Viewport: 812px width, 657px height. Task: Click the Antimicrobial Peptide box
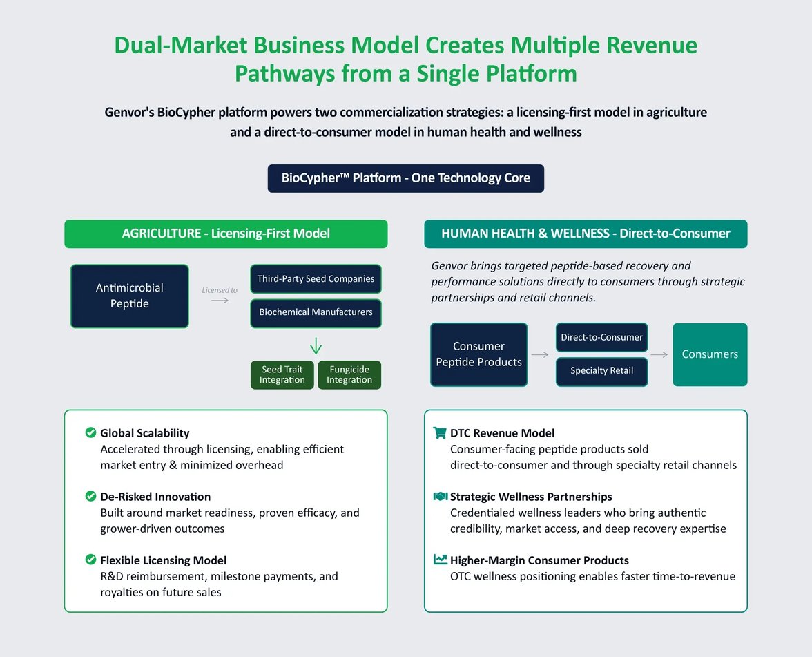click(130, 296)
